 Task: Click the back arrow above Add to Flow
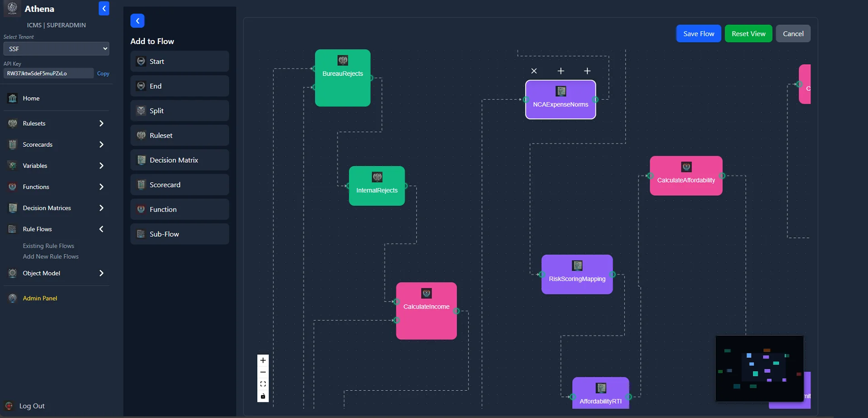(137, 21)
